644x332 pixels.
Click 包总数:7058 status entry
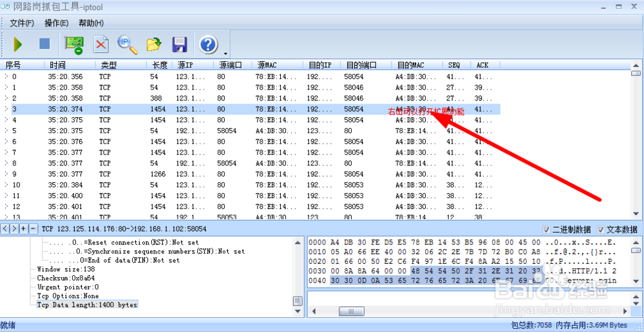pos(531,325)
